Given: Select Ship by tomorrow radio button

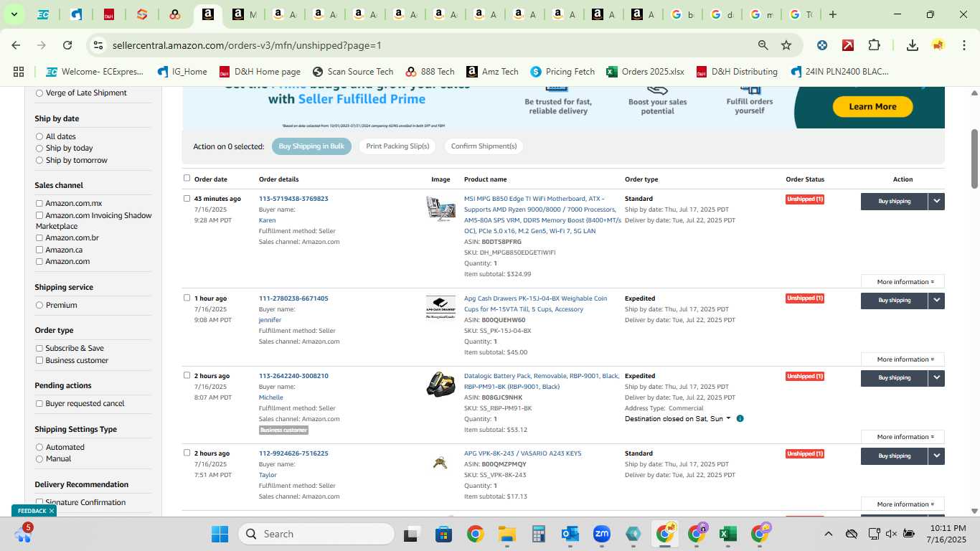Looking at the screenshot, I should (39, 160).
